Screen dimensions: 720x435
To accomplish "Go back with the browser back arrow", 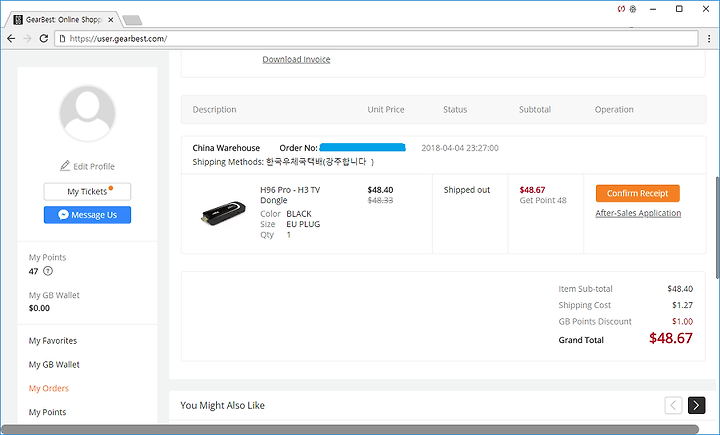I will [11, 39].
